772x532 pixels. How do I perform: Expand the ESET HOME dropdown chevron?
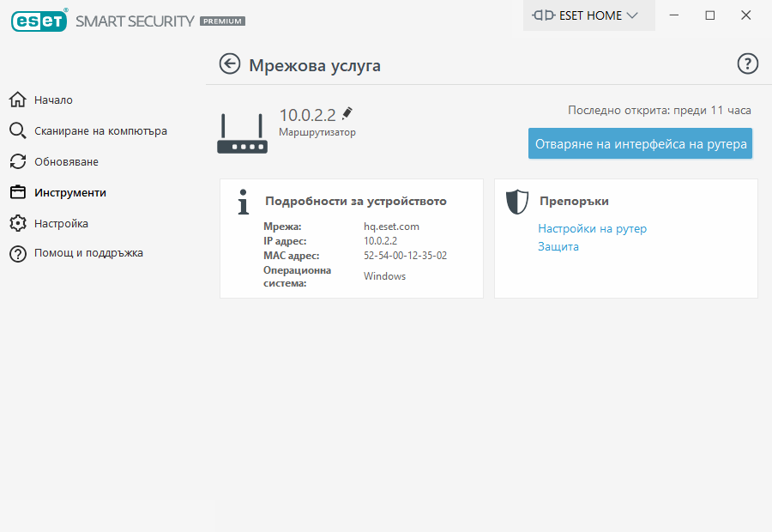[632, 15]
